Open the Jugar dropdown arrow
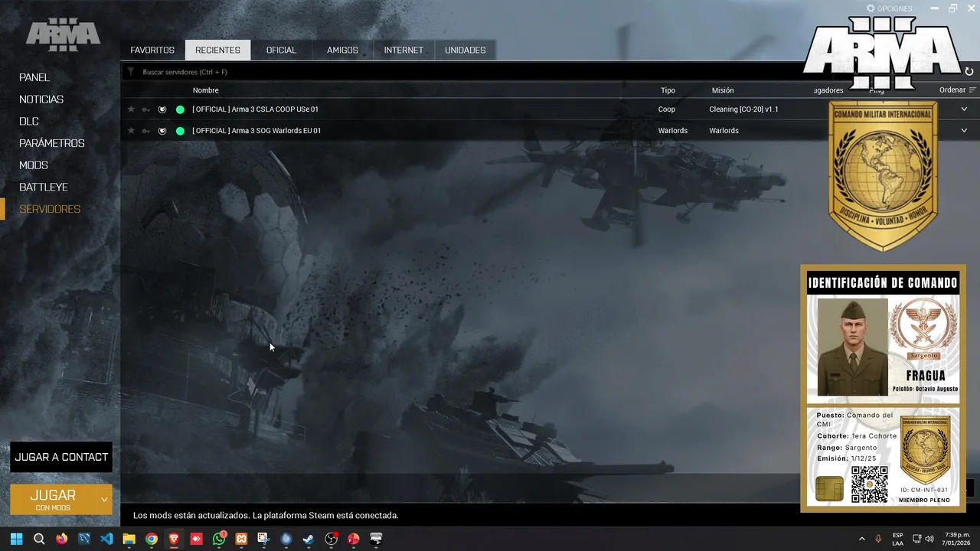Viewport: 980px width, 551px height. [x=104, y=500]
